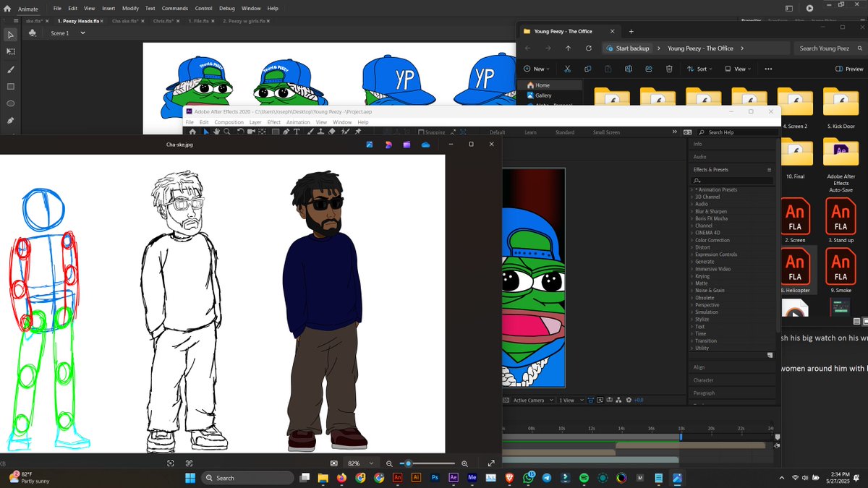868x488 pixels.
Task: Click the Share icon in File Explorer
Action: pos(649,69)
